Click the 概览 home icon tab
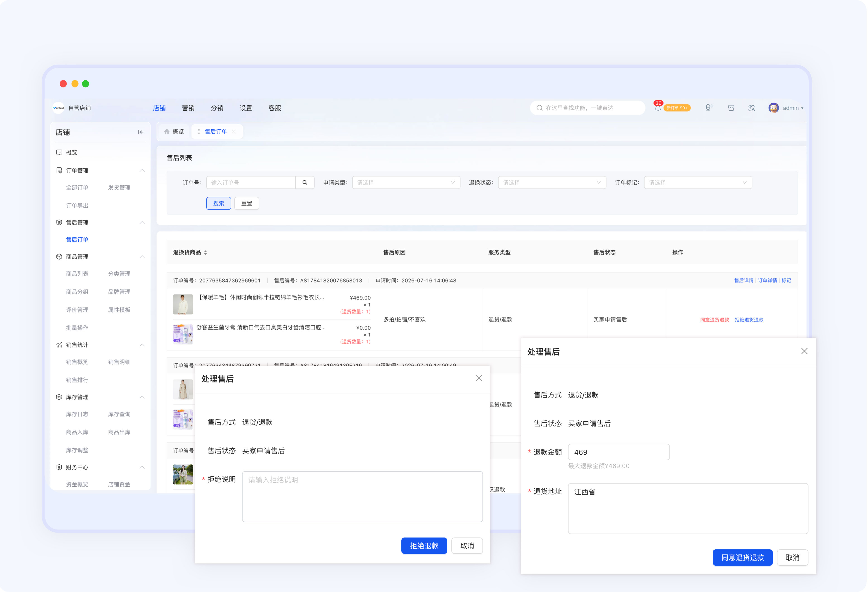 tap(174, 132)
